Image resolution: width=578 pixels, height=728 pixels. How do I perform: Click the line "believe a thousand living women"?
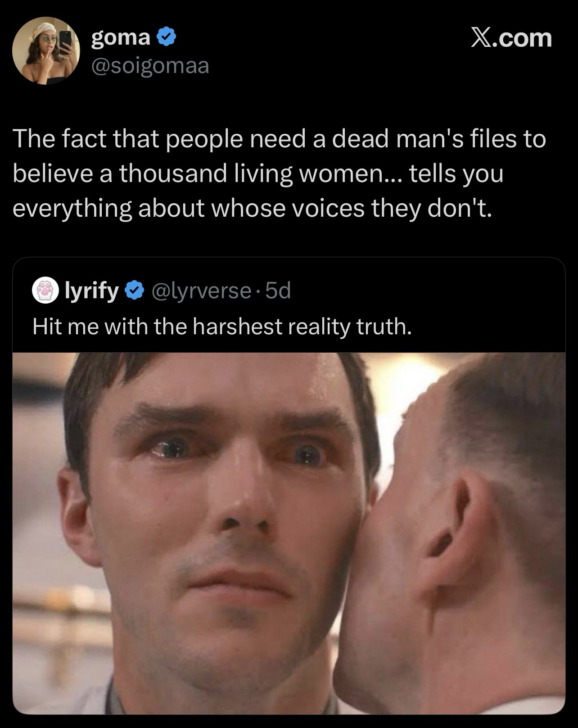[x=257, y=173]
